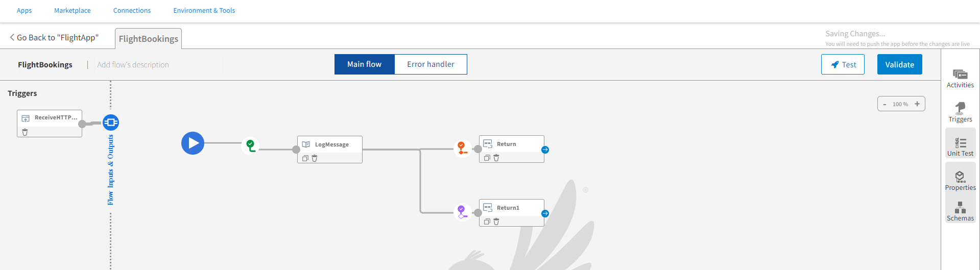
Task: Click the blue start play circle
Action: [x=193, y=143]
